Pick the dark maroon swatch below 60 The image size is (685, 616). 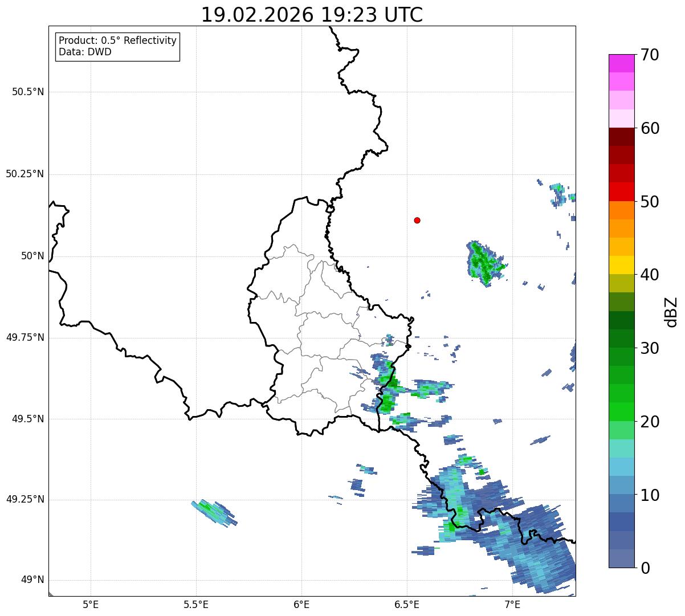622,137
